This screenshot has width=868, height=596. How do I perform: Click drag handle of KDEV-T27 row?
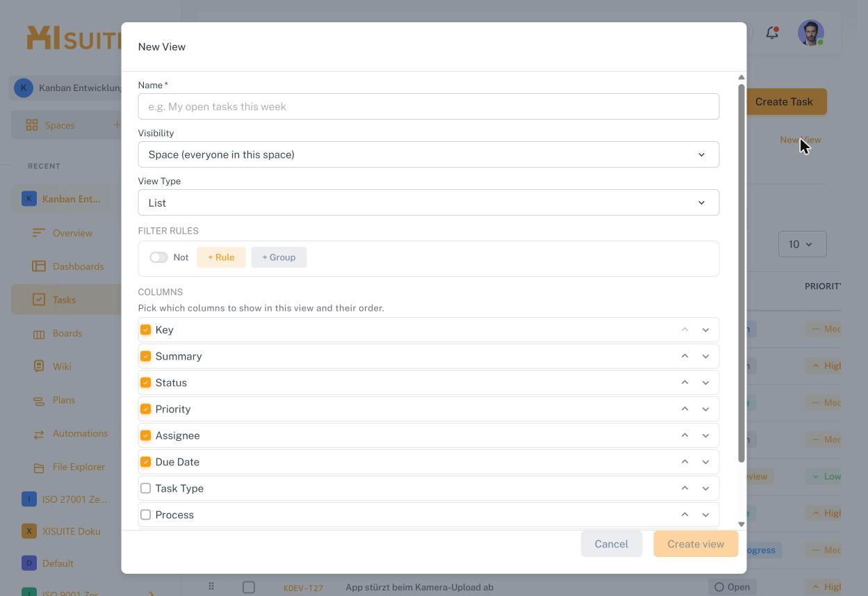(x=211, y=586)
